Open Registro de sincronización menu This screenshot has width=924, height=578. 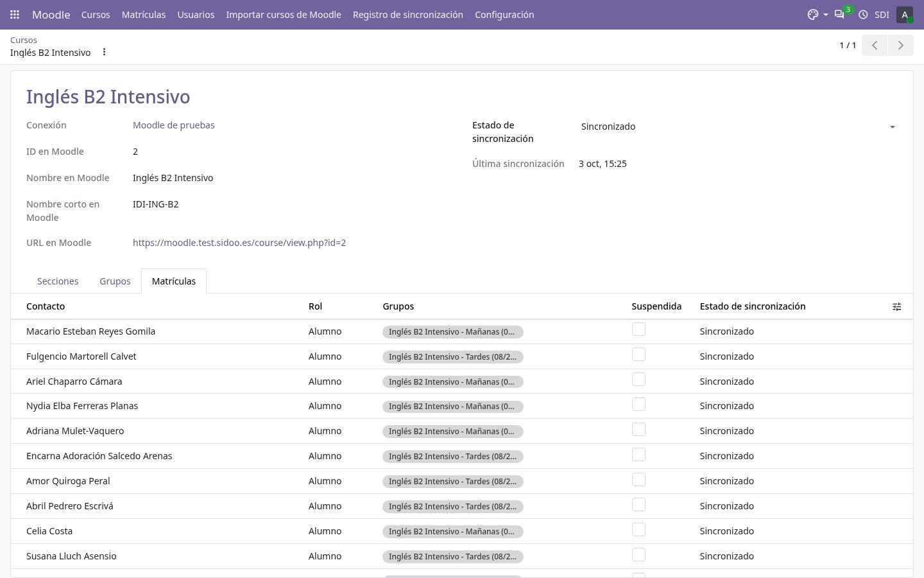click(x=408, y=14)
